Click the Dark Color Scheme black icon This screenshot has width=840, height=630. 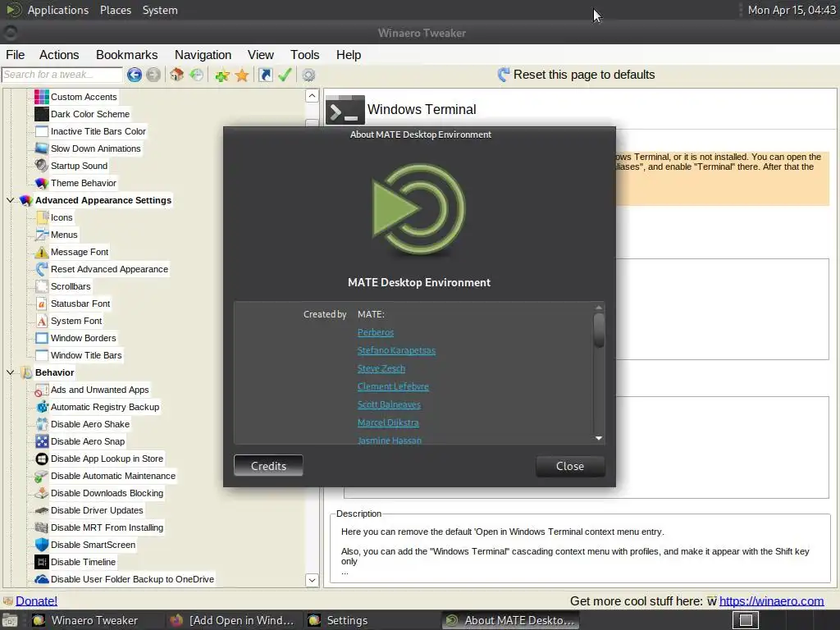pos(41,114)
